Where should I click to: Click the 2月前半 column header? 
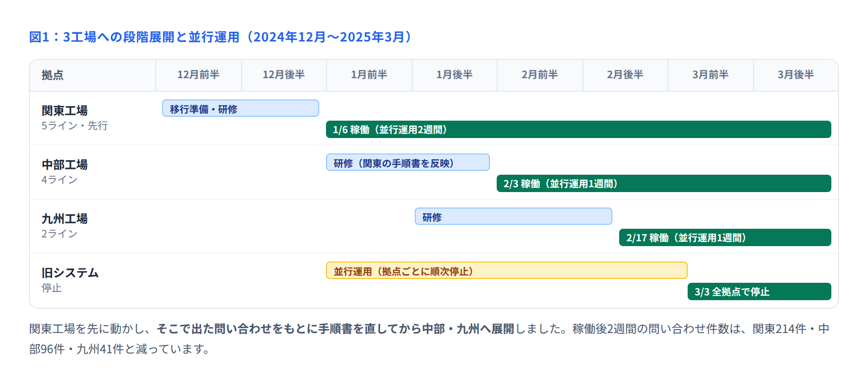[x=540, y=75]
